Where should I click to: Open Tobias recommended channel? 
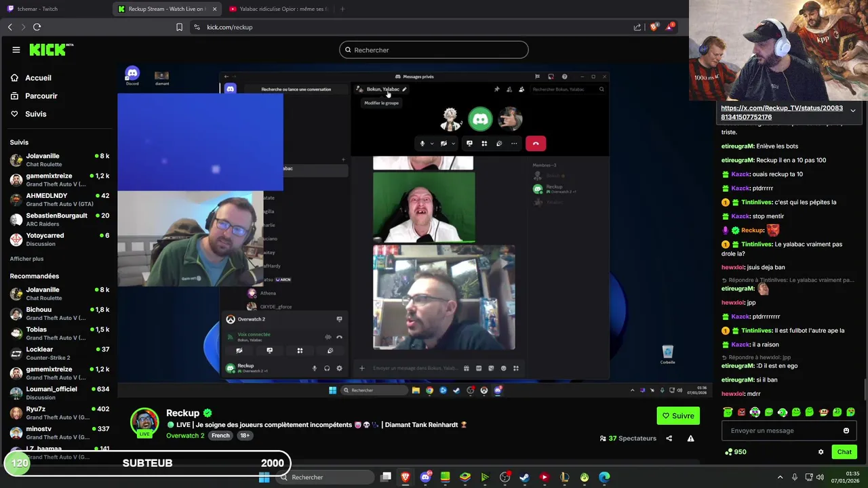coord(59,333)
